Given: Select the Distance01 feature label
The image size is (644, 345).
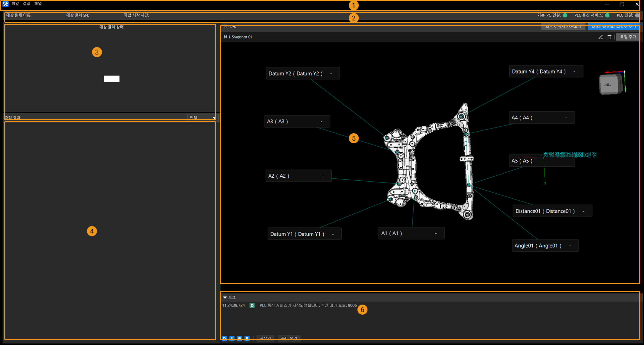Looking at the screenshot, I should pos(552,211).
